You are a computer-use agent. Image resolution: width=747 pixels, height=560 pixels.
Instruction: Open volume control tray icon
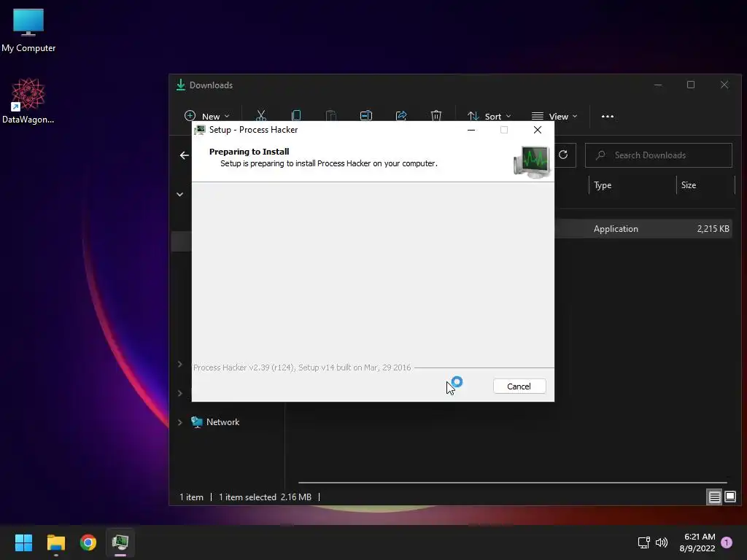pos(661,542)
